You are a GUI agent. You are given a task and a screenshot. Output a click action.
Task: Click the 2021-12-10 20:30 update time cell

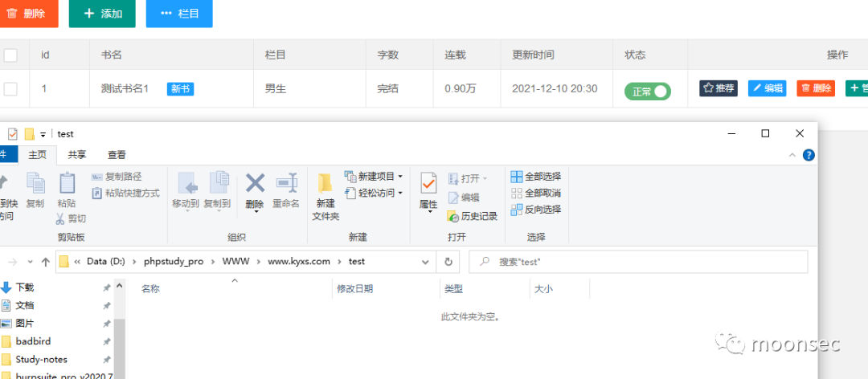tap(555, 88)
